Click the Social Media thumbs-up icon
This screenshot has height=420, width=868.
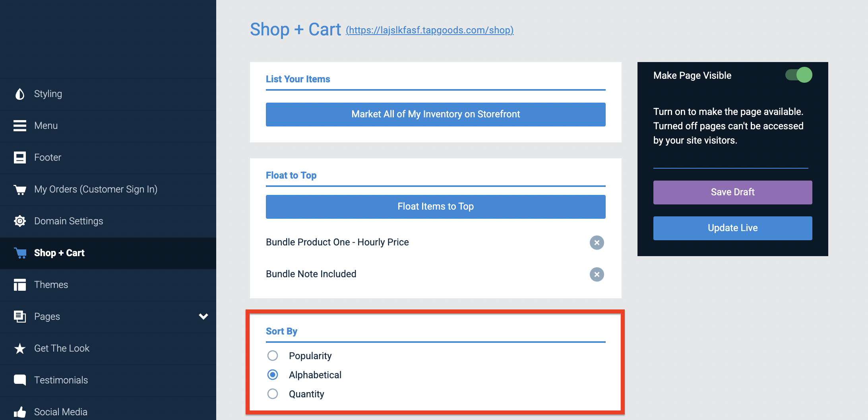coord(19,412)
